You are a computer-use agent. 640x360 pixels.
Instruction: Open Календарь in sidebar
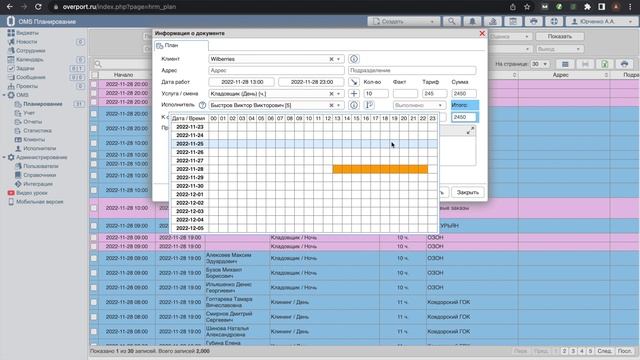(30, 60)
